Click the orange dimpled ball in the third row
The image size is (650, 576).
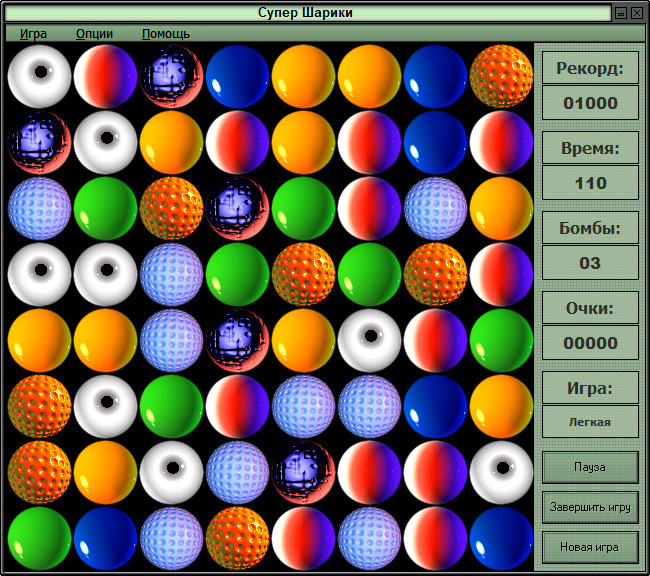[x=172, y=208]
